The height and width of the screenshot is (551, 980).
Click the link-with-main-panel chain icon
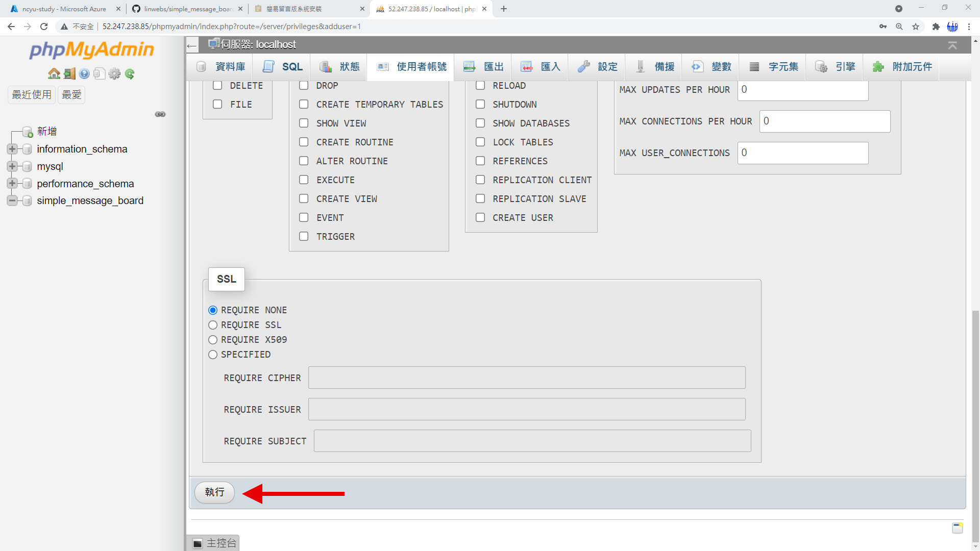tap(160, 114)
